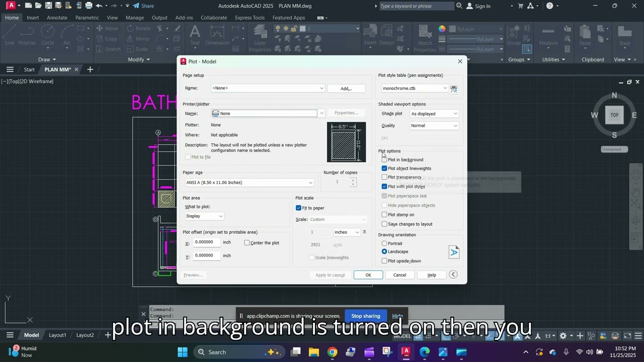The width and height of the screenshot is (644, 362).
Task: Click the Plot printer icon in quick access toolbar
Action: click(x=89, y=6)
